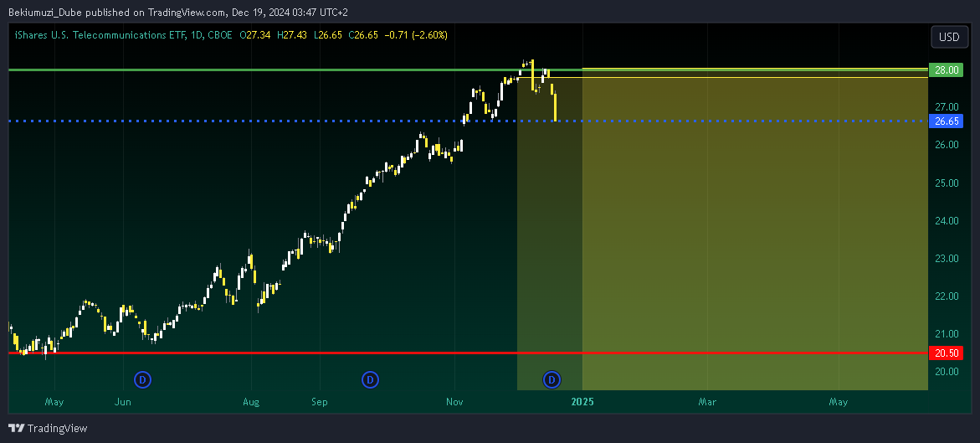Click the 23.00 price axis label
Viewport: 980px width, 443px height.
tap(947, 259)
